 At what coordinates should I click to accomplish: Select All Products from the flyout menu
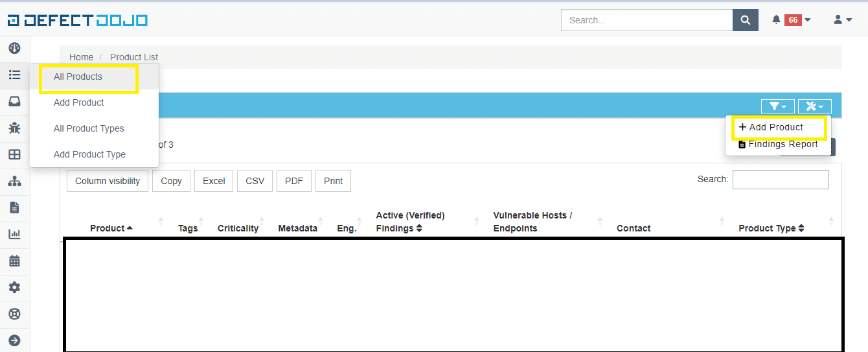pos(78,76)
